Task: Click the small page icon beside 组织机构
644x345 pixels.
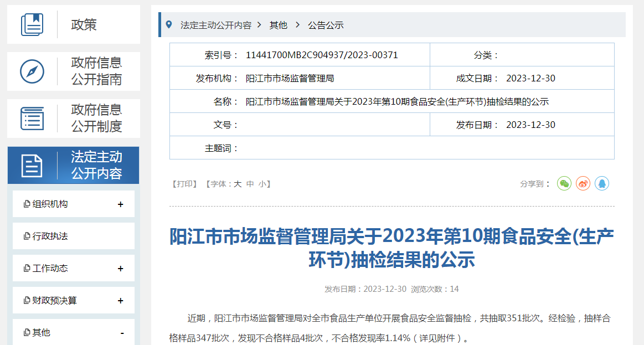Action: (27, 204)
